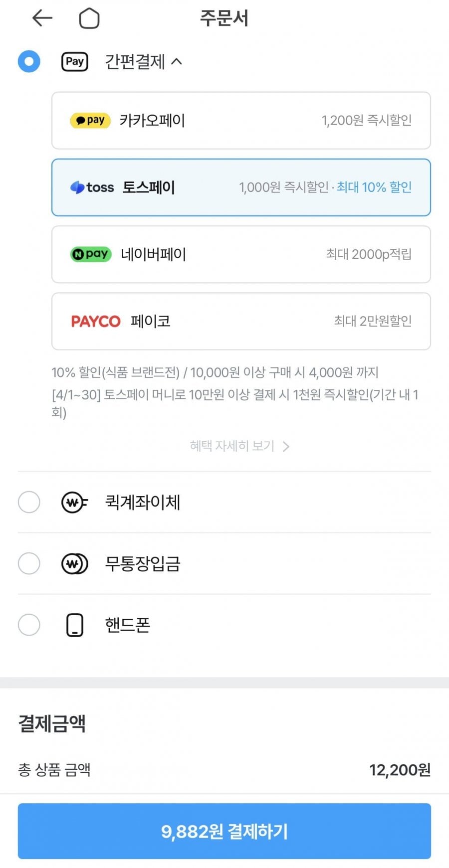Click the 무통장입금 coin icon
Screen dimensions: 449x868
pos(74,564)
